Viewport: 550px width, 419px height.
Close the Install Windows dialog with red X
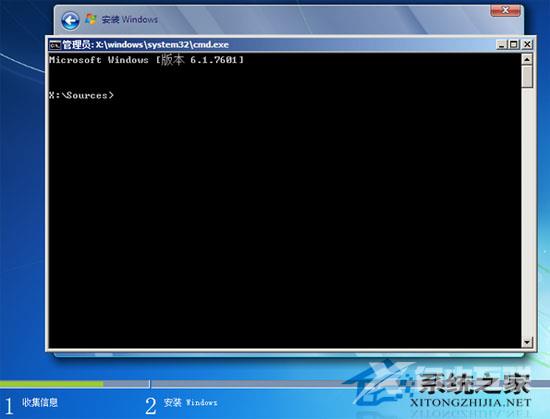(505, 11)
